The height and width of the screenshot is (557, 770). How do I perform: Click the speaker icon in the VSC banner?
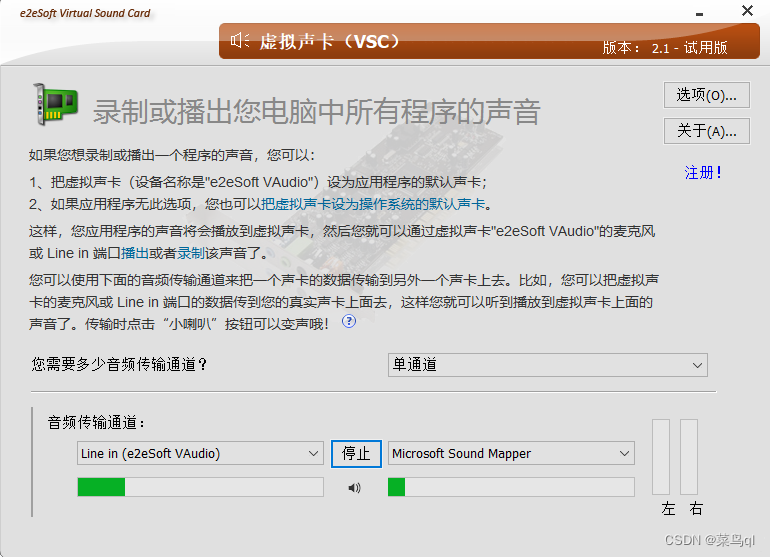(x=240, y=41)
